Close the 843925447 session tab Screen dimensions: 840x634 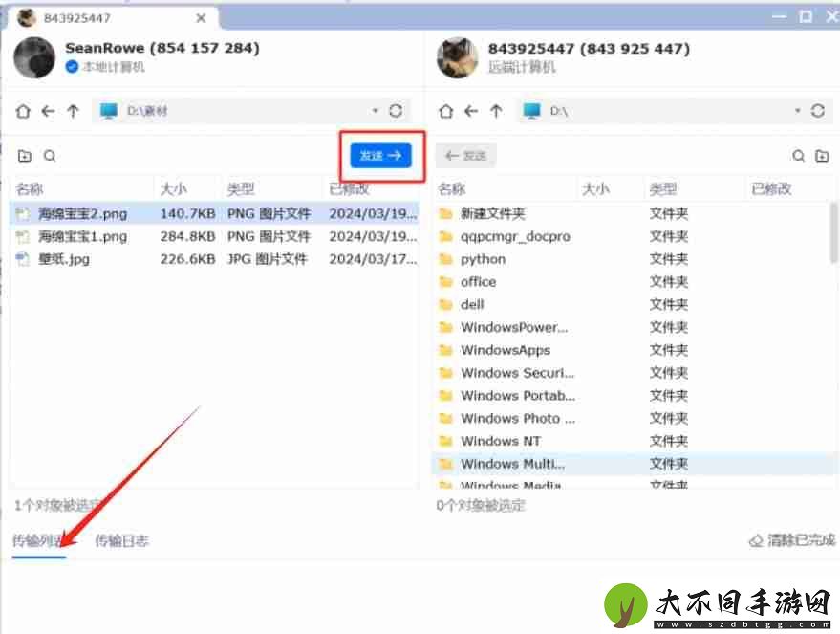201,18
